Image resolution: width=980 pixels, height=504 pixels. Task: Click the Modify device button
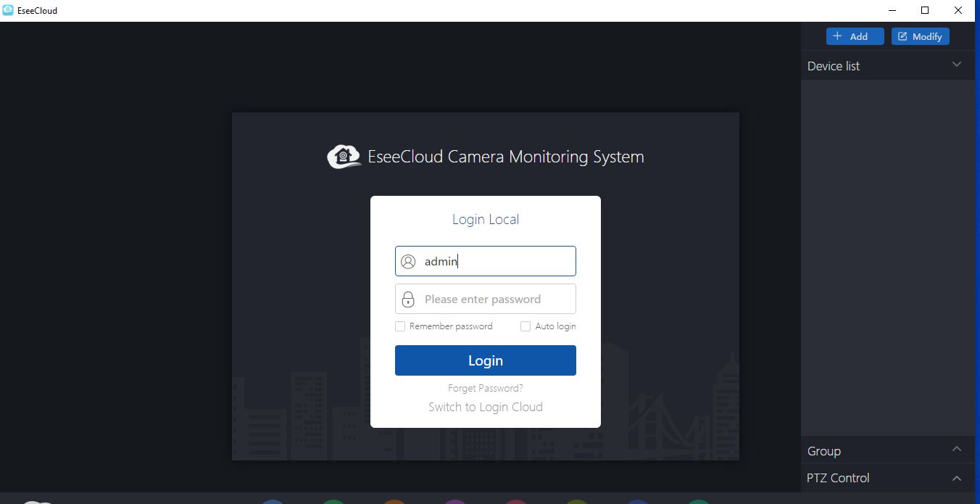[920, 36]
